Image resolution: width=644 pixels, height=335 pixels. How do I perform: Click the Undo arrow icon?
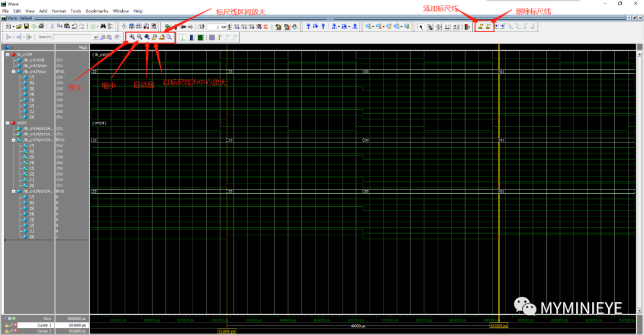click(75, 26)
